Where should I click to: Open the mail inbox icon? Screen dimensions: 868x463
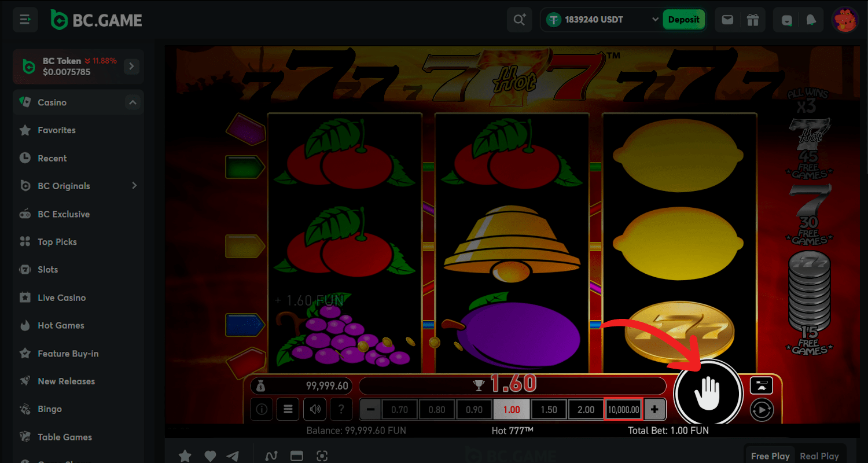click(727, 20)
